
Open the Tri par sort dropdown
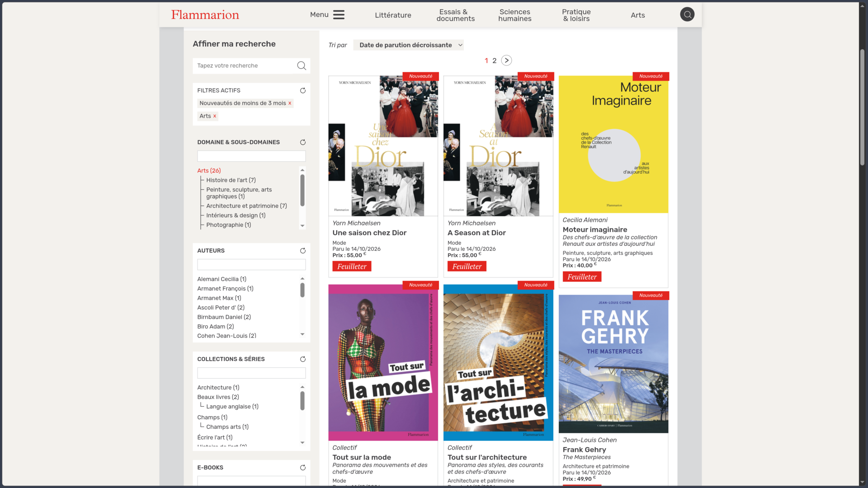click(408, 45)
